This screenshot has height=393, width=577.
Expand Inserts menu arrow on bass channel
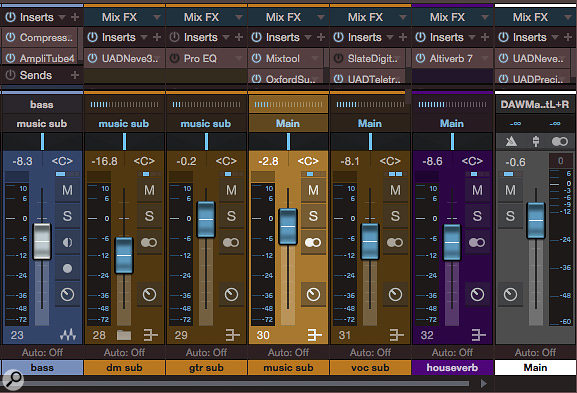(x=62, y=17)
